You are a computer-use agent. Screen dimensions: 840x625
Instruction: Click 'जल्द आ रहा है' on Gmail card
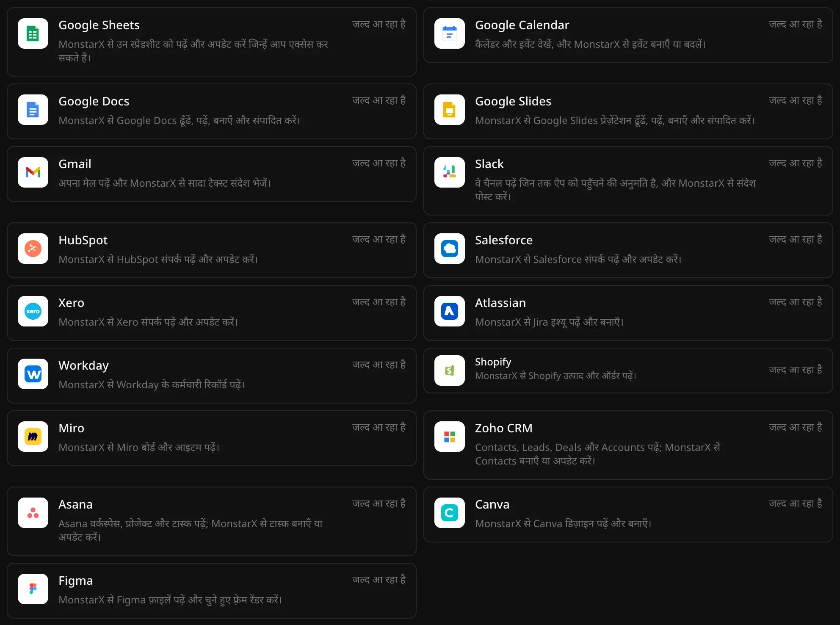pos(379,163)
